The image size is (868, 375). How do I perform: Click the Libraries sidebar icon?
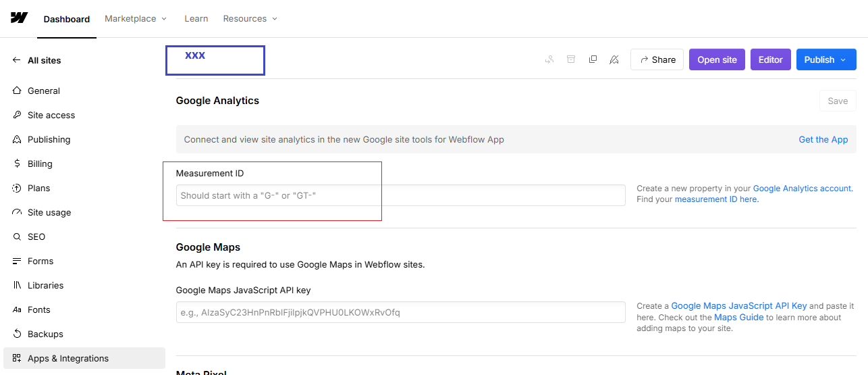point(17,285)
